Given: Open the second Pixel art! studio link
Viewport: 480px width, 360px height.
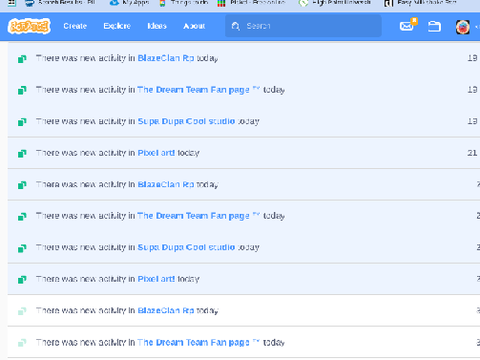Looking at the screenshot, I should [156, 279].
